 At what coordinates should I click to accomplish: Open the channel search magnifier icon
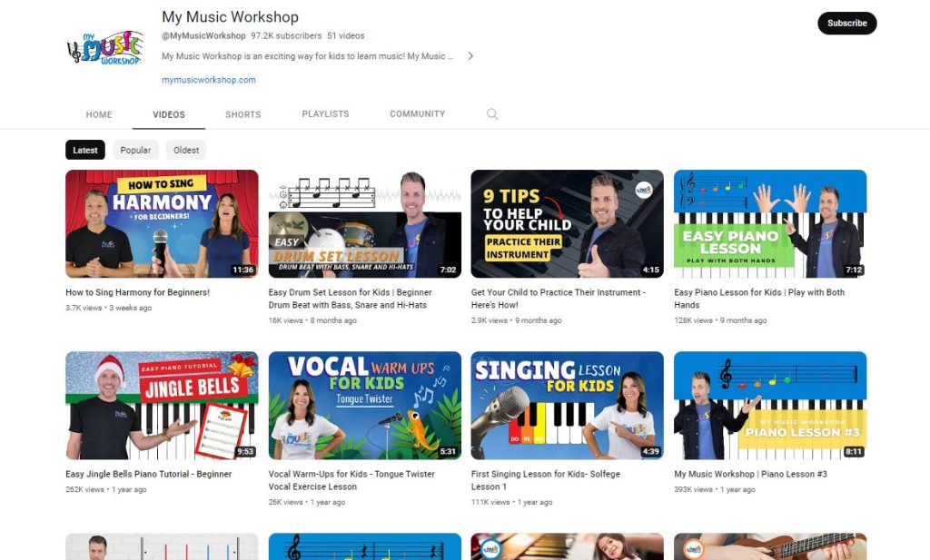[492, 114]
